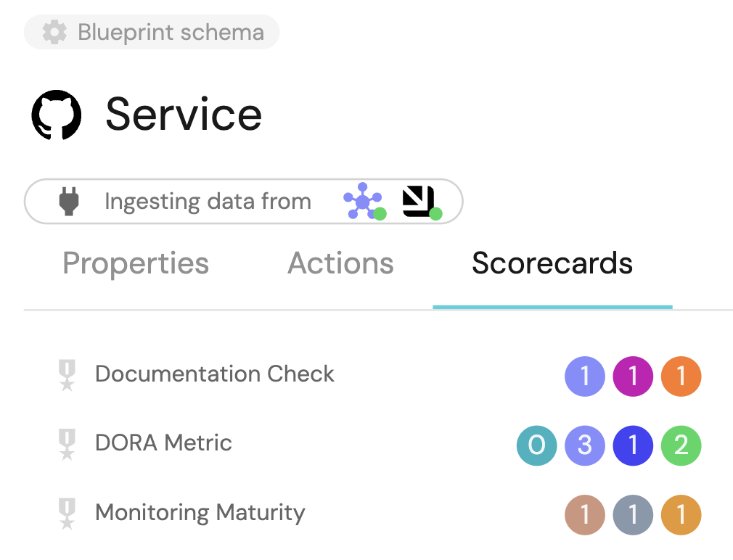The height and width of the screenshot is (560, 733).
Task: Open the Properties tab
Action: 136,263
